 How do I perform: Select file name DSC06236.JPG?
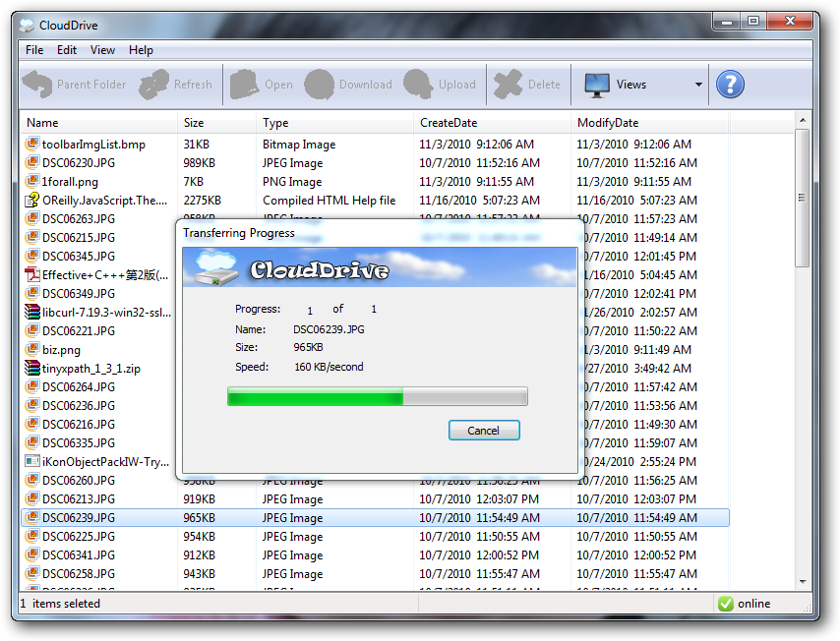point(79,405)
